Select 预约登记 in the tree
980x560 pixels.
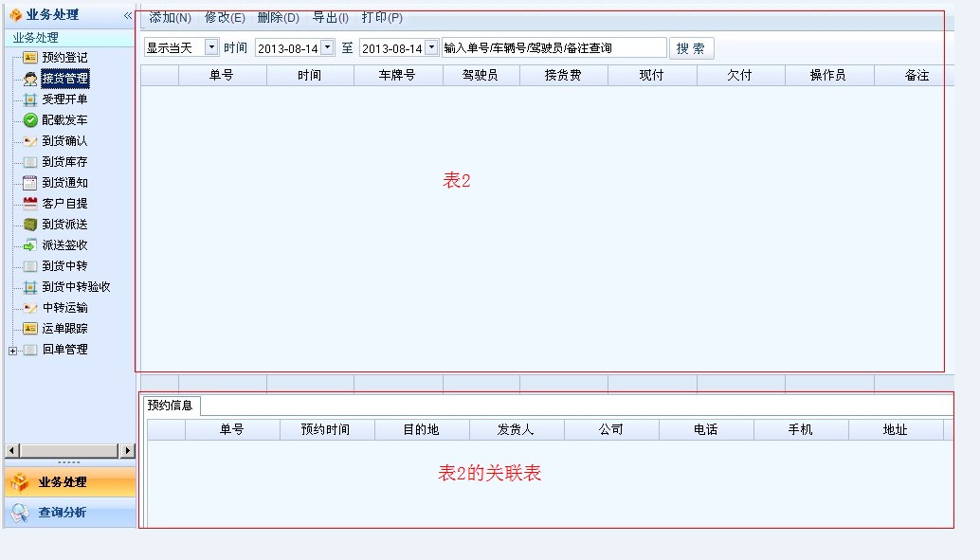tap(65, 58)
